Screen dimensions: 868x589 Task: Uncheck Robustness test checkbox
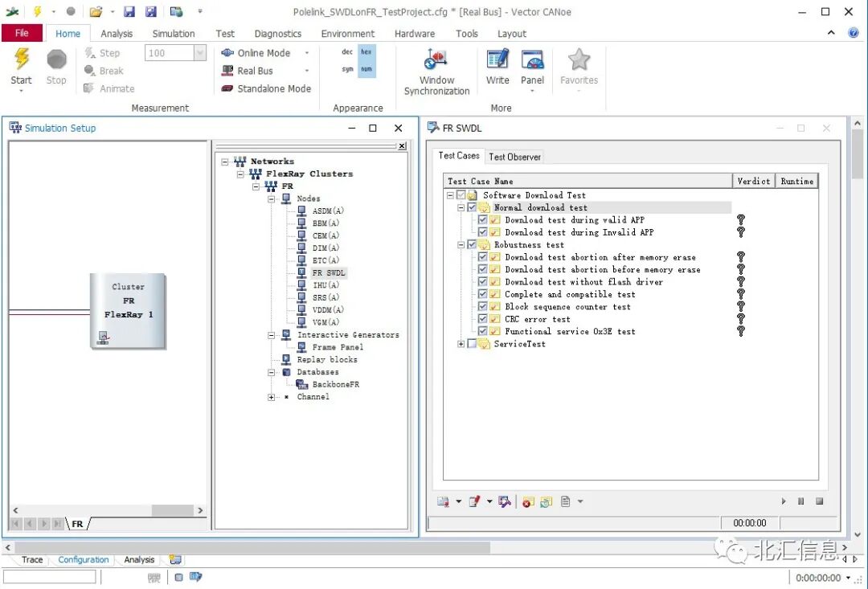click(472, 244)
